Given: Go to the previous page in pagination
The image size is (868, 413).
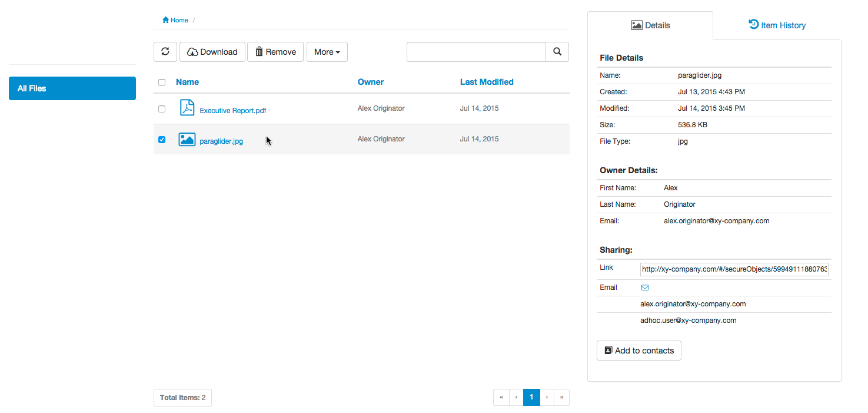Looking at the screenshot, I should click(x=516, y=398).
